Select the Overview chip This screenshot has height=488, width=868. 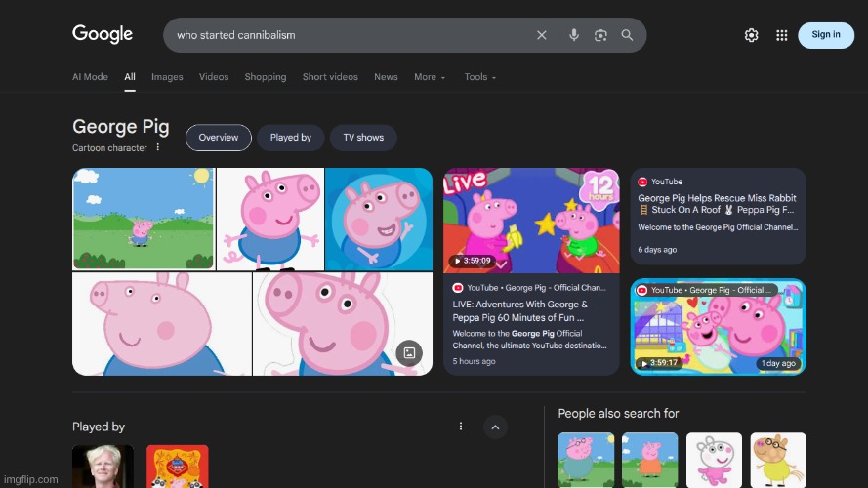pyautogui.click(x=218, y=138)
